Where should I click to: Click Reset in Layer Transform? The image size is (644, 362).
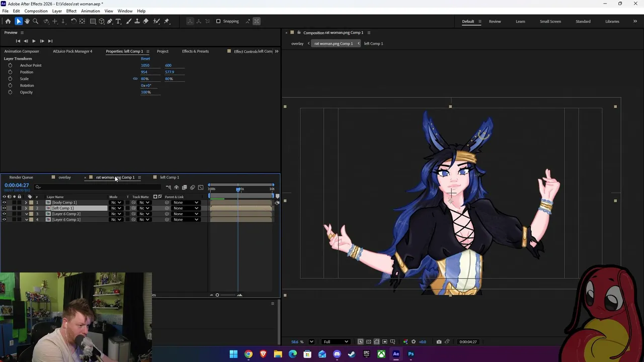[x=145, y=59]
